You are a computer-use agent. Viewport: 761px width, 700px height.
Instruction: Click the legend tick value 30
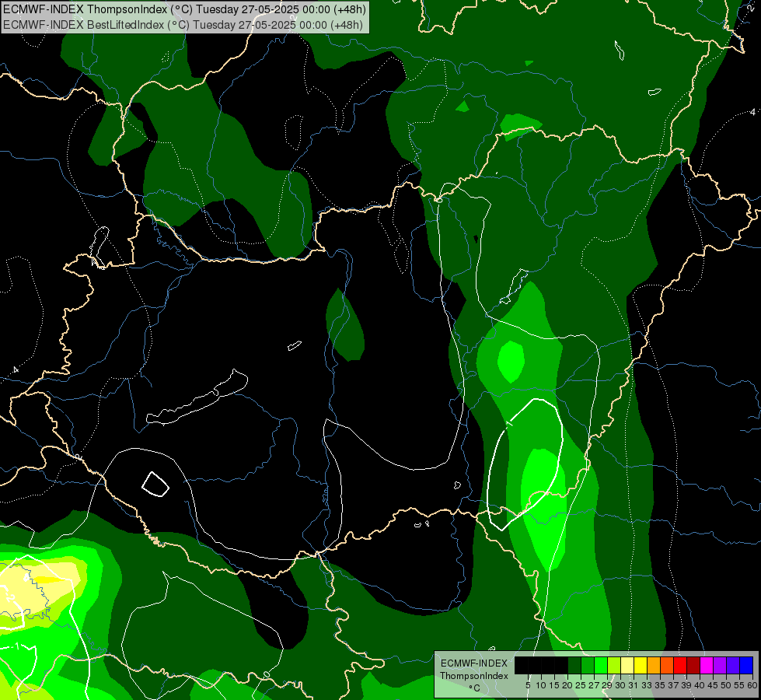point(620,685)
